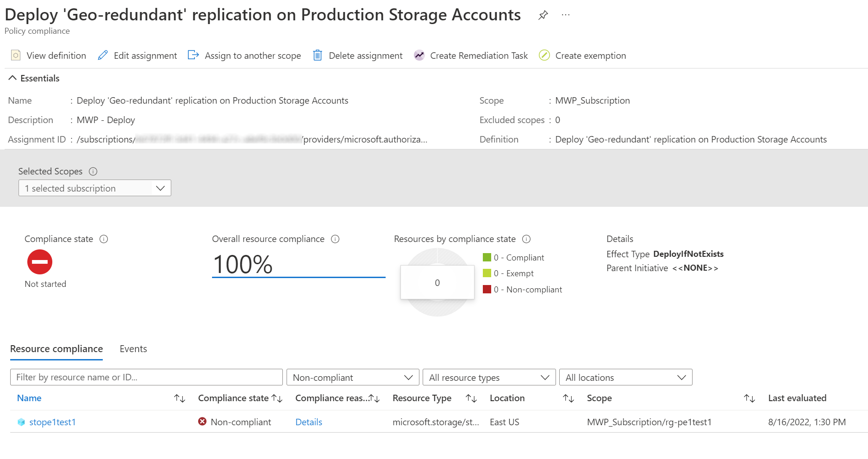The image size is (868, 459).
Task: Show info tooltip for Compliance state
Action: (104, 239)
